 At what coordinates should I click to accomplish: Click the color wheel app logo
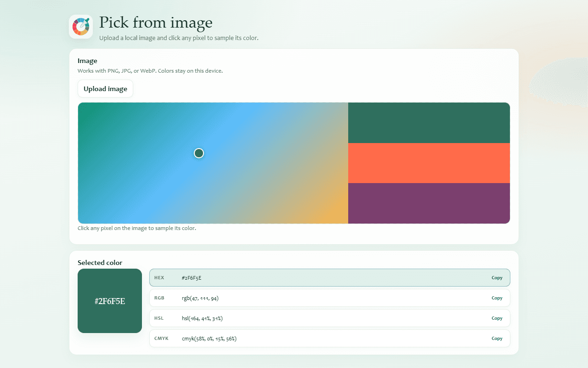[x=81, y=27]
